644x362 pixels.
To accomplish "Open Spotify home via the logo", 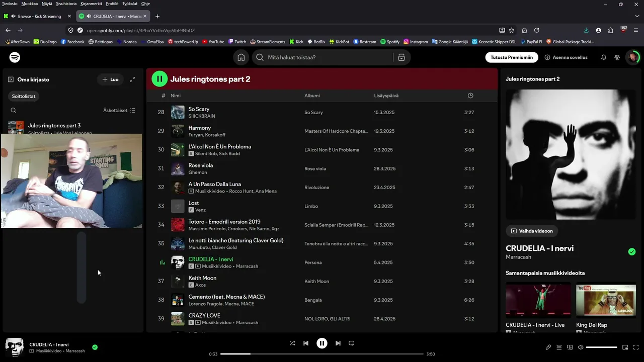I will click(x=15, y=57).
